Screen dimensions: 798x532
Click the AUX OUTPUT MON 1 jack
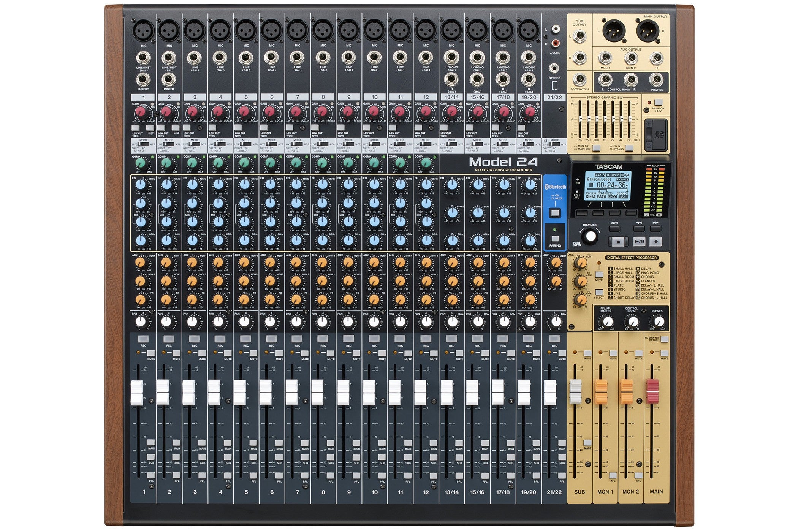tap(605, 59)
